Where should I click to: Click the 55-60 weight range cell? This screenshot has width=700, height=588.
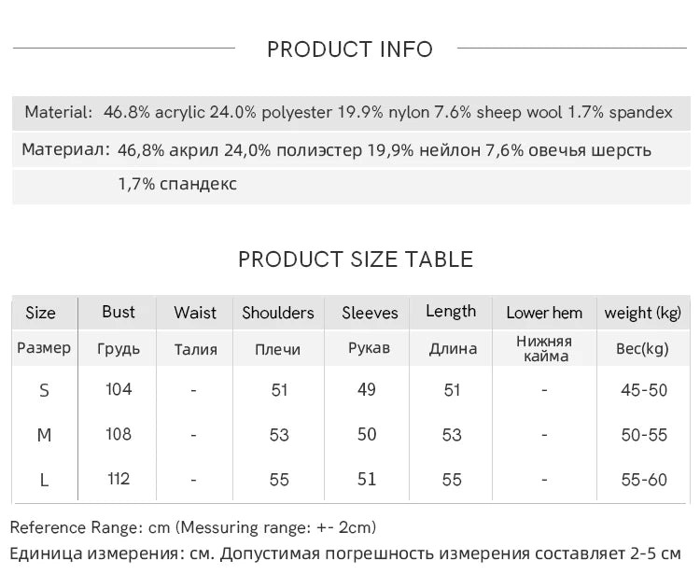(x=644, y=480)
